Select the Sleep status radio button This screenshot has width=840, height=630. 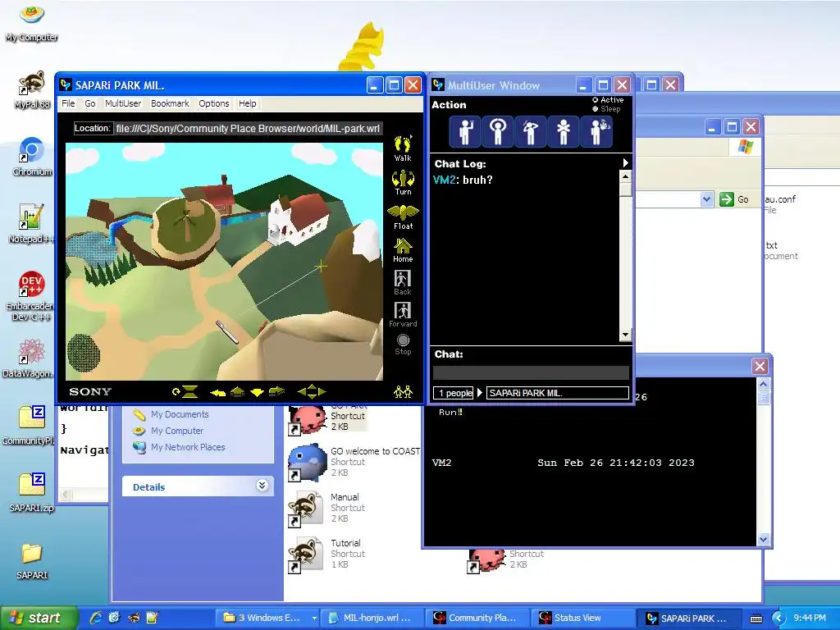(x=595, y=109)
